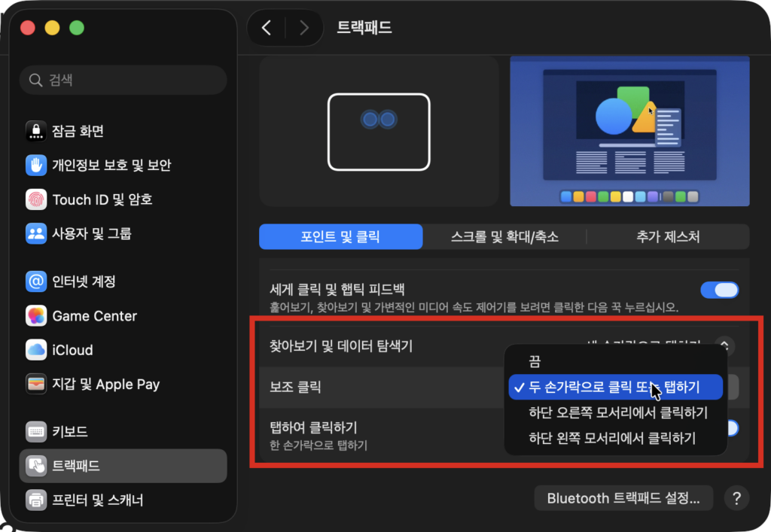Open Game Center label in sidebar
Viewport: 771px width, 532px height.
pos(94,316)
